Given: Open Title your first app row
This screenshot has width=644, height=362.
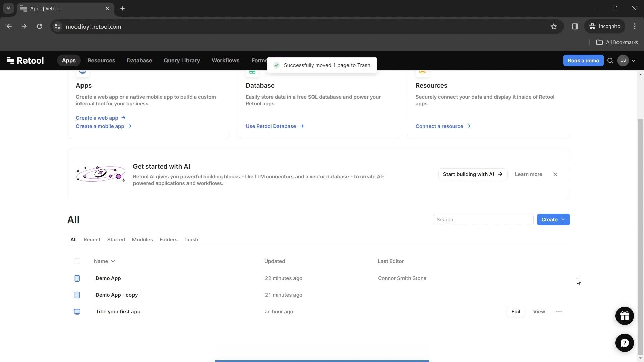Looking at the screenshot, I should [x=318, y=312].
